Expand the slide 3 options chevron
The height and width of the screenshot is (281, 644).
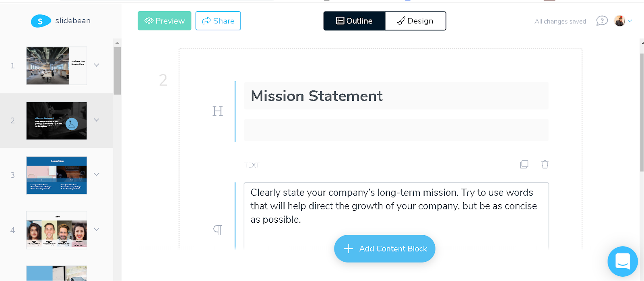(97, 175)
